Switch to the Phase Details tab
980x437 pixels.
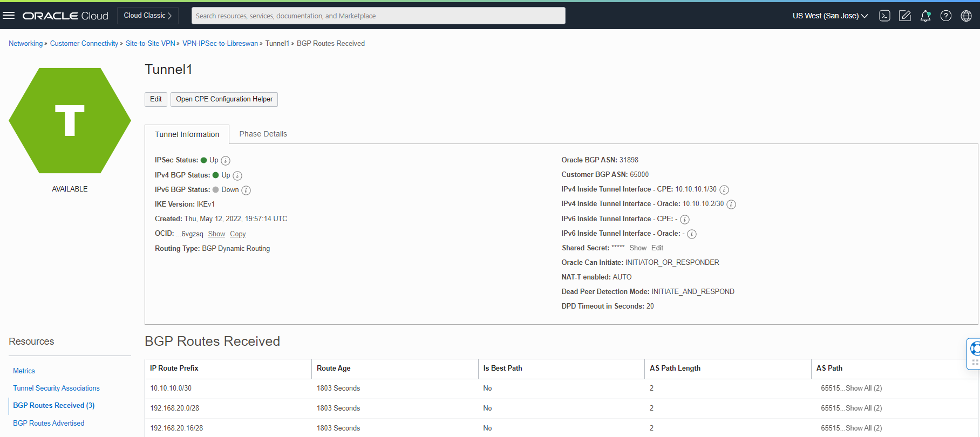[263, 134]
